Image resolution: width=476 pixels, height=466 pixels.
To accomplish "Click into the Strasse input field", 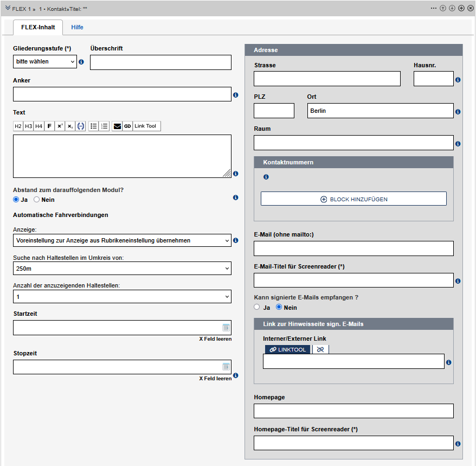I will click(x=327, y=79).
